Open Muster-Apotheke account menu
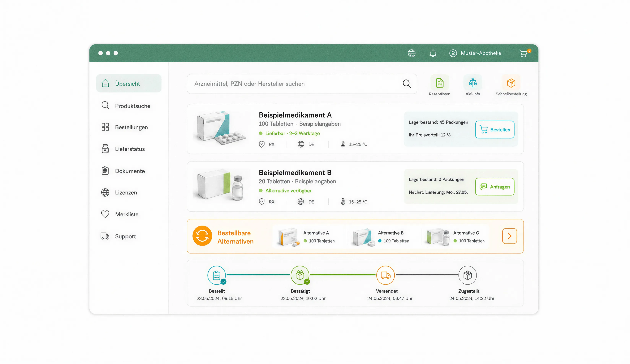Viewport: 630px width, 364px height. click(475, 53)
